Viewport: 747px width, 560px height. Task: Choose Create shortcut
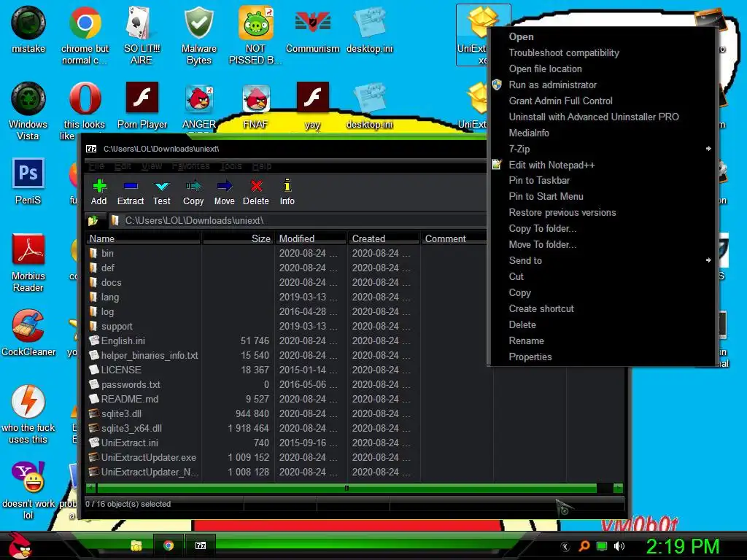point(602,308)
